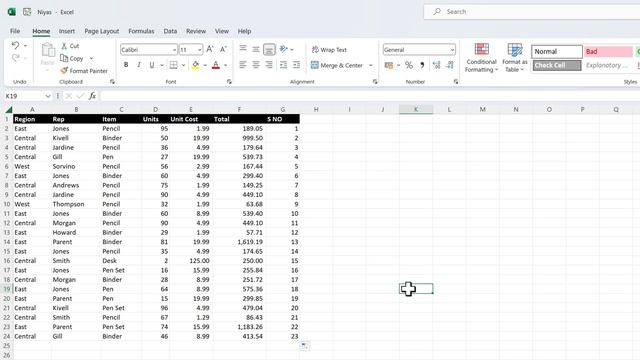This screenshot has height=360, width=640.
Task: Click the Insert Function fx icon
Action: coord(92,96)
